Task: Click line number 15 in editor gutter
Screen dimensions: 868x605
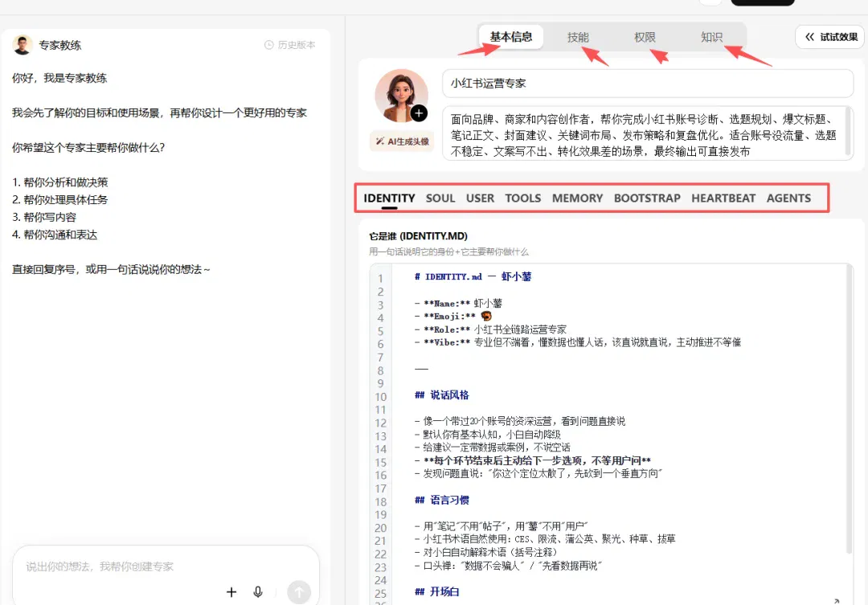Action: pyautogui.click(x=380, y=462)
